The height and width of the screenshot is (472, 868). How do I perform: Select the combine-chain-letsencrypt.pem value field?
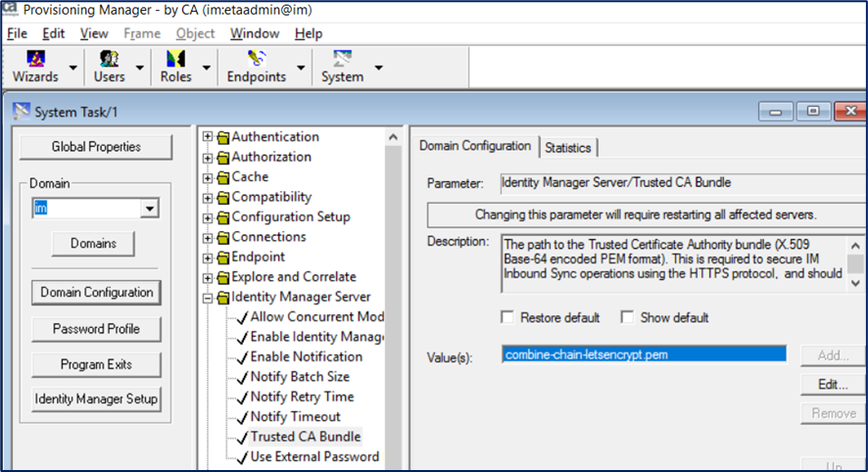click(x=644, y=354)
